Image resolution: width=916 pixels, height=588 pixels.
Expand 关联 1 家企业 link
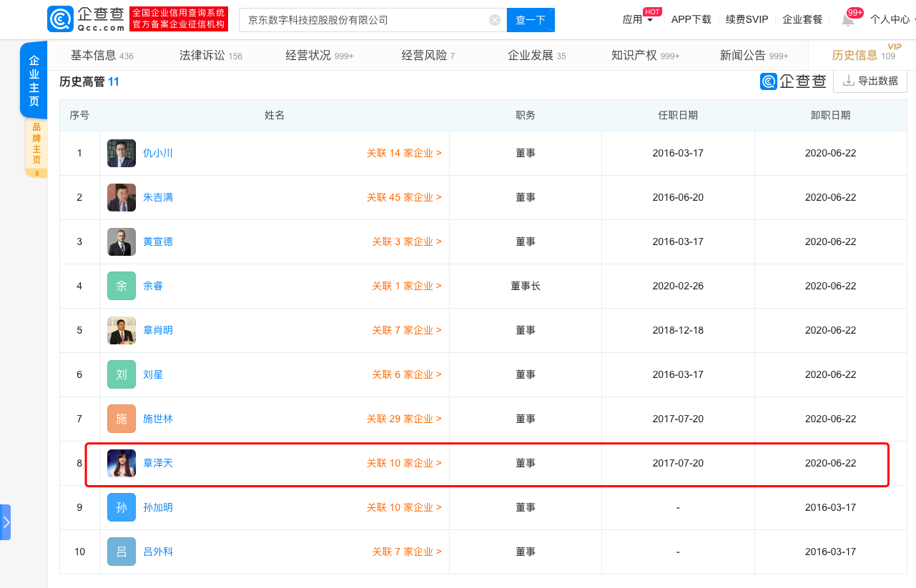click(407, 286)
